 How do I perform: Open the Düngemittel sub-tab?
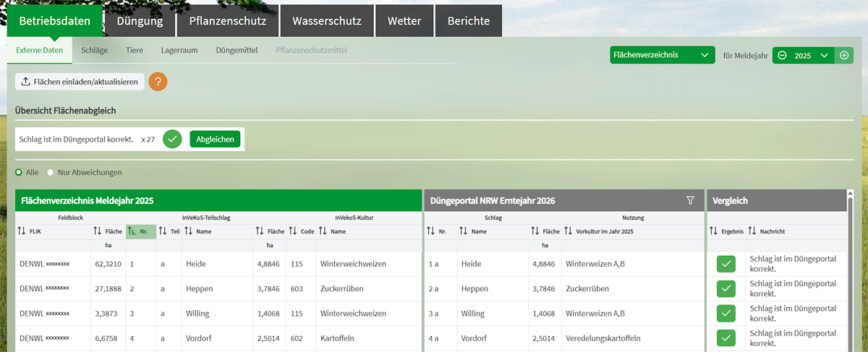237,51
